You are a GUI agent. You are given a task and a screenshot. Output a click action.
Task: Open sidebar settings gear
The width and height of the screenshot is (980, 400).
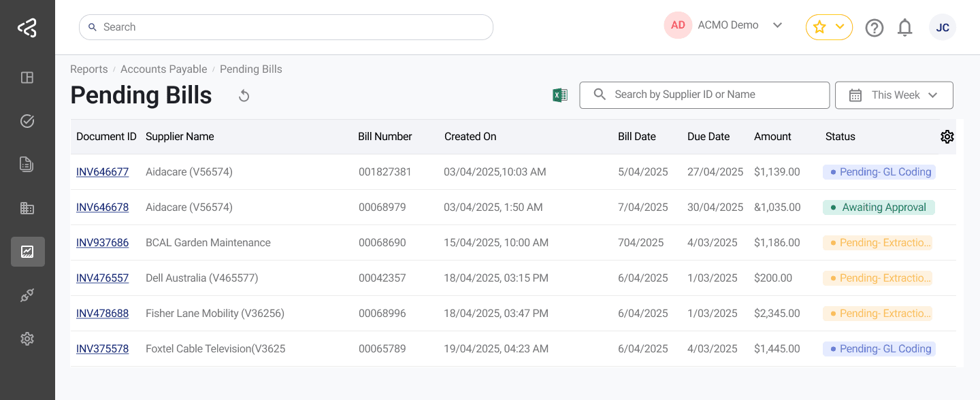(x=27, y=338)
